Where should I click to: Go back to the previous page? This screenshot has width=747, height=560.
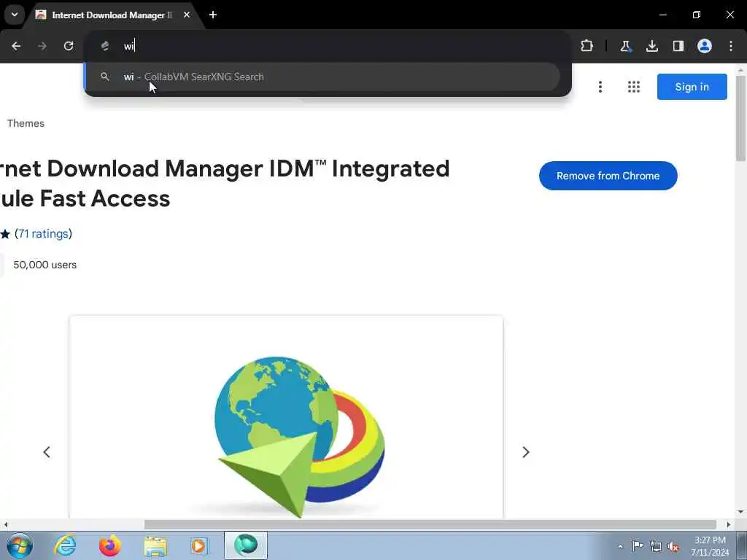pos(16,46)
